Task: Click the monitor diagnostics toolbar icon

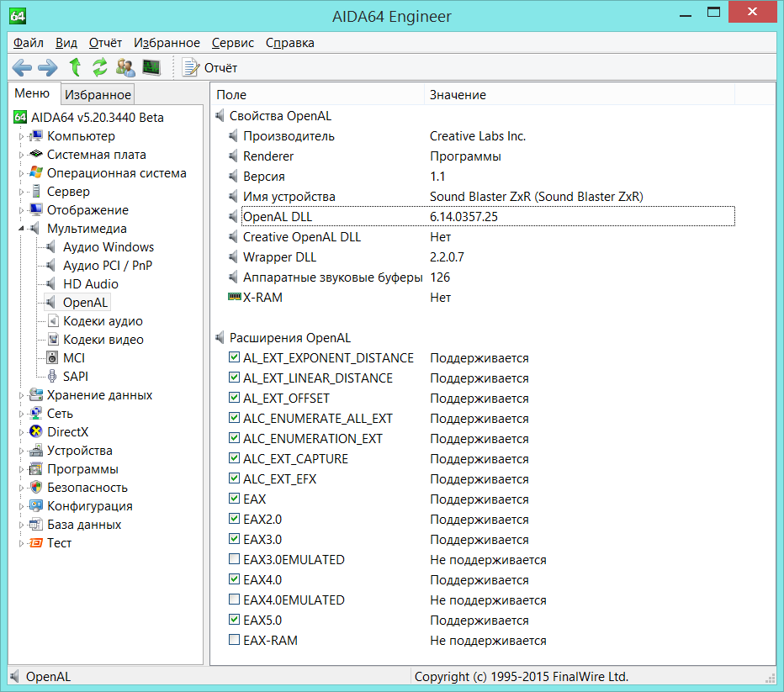Action: tap(151, 67)
